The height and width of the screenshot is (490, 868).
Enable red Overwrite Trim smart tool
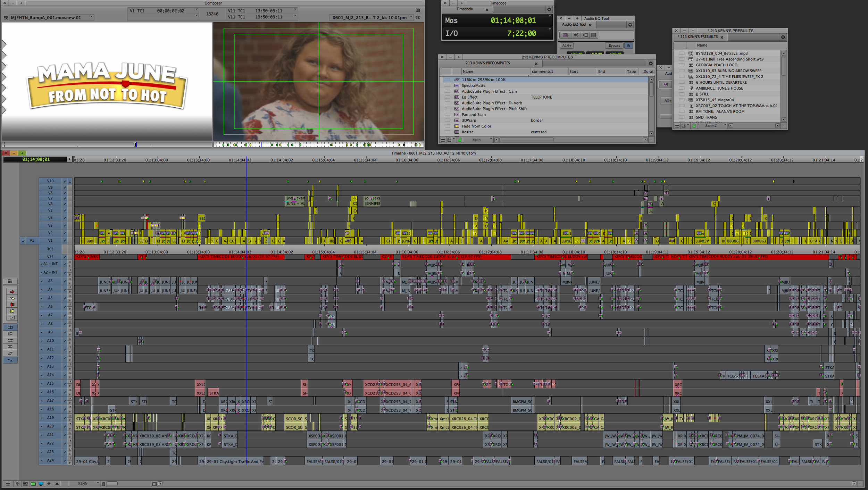(x=12, y=305)
